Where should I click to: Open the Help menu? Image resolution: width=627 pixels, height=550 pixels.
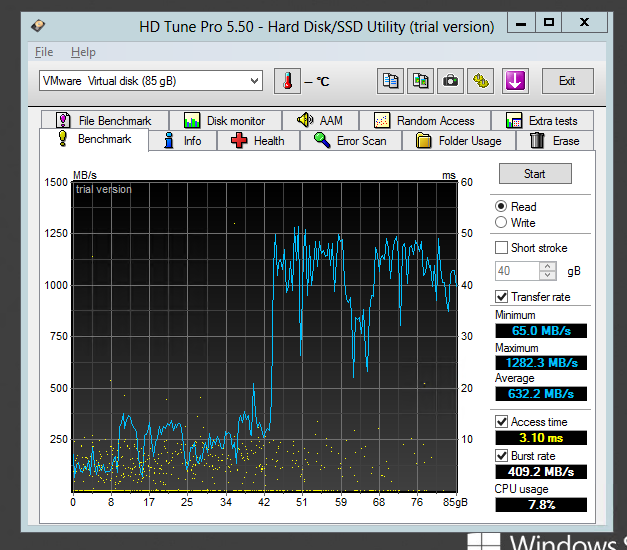[x=83, y=52]
